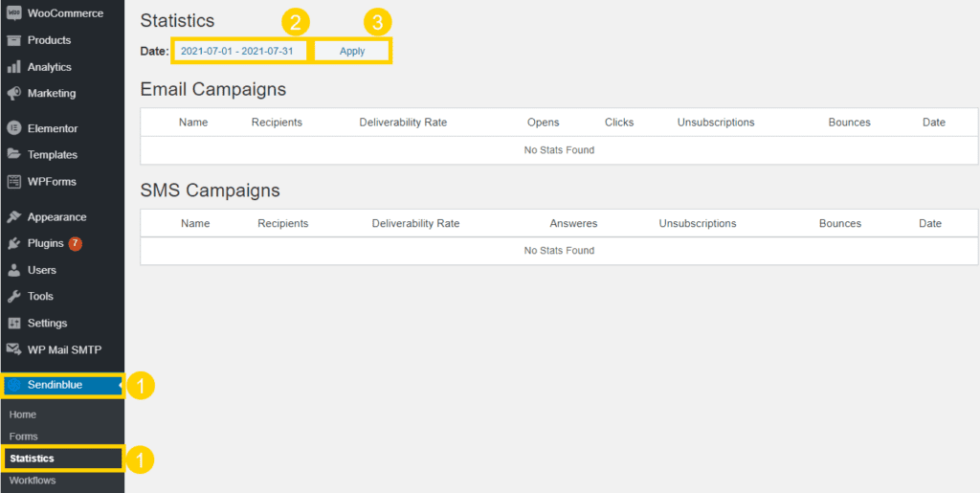
Task: Click the SMS Campaigns Bounces header
Action: pos(840,223)
